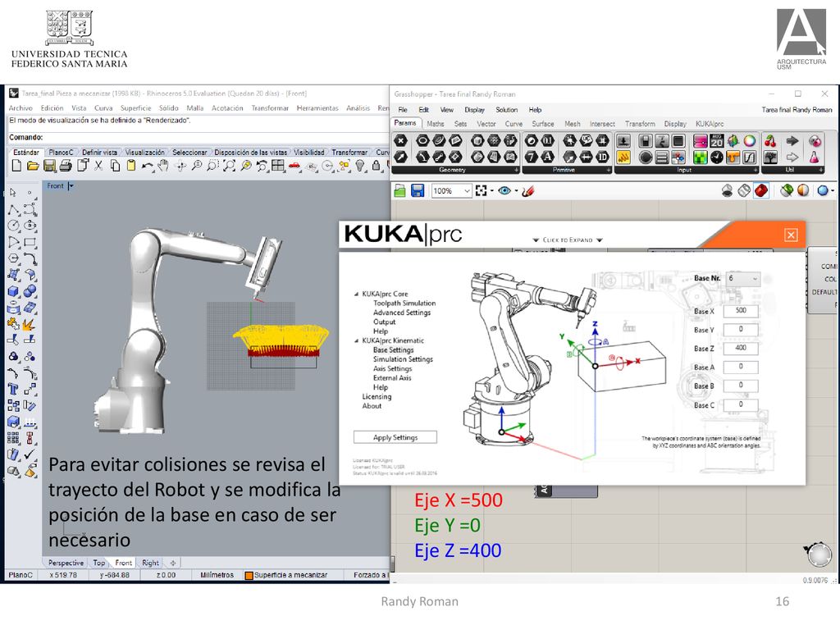Viewport: 840px width, 630px height.
Task: Click the orange Superficie a mecanizar layer swatch
Action: point(249,575)
